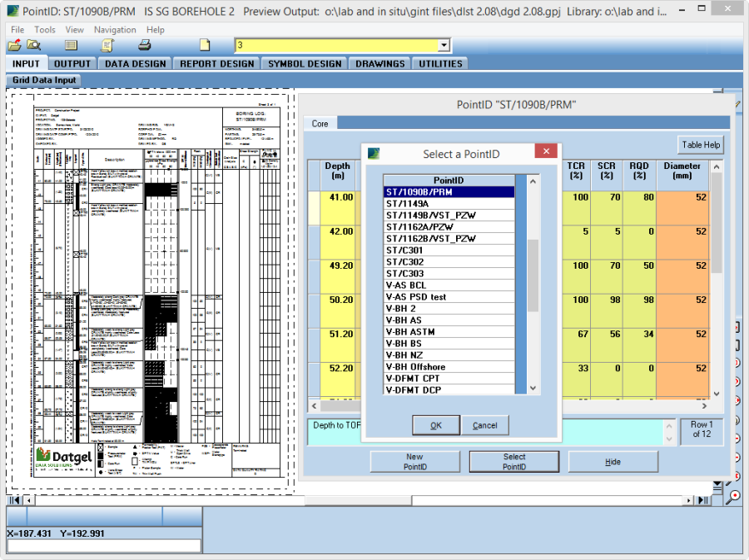Switch to the REPORT DESIGN tab
The width and height of the screenshot is (749, 560).
(x=217, y=63)
